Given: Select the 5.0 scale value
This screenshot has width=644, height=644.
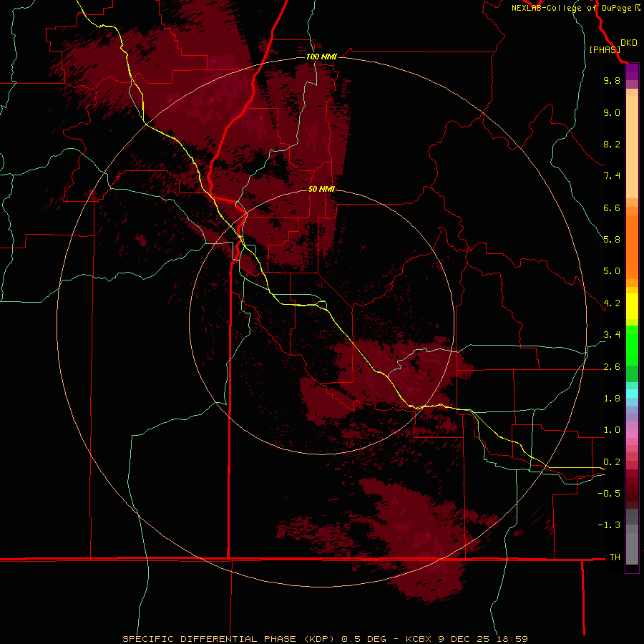Looking at the screenshot, I should coord(612,271).
